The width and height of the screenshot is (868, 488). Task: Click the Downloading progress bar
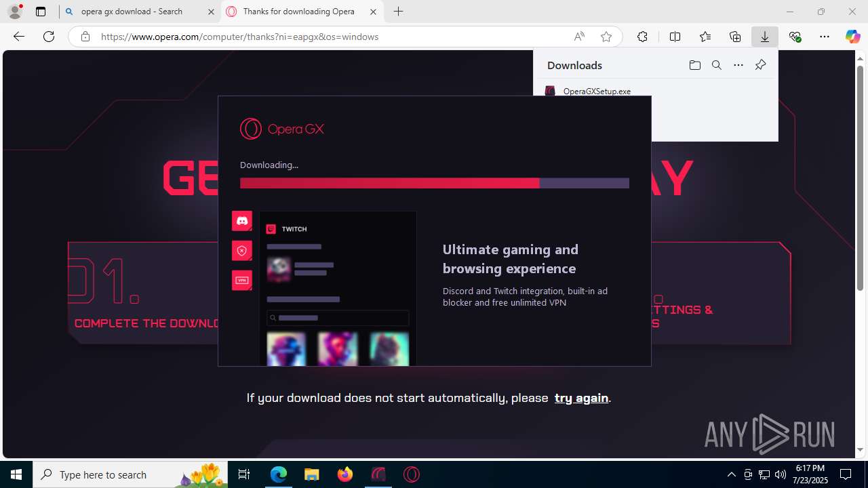435,183
